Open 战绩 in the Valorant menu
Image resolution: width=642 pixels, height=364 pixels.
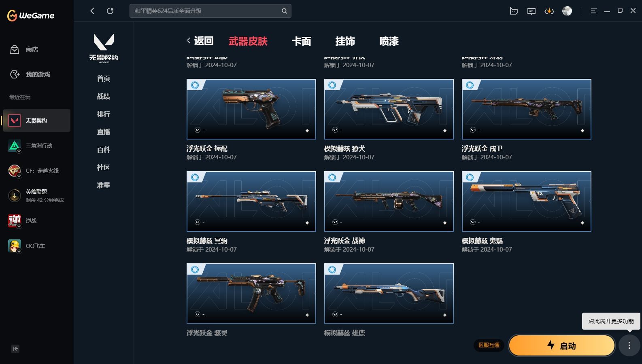pos(104,96)
